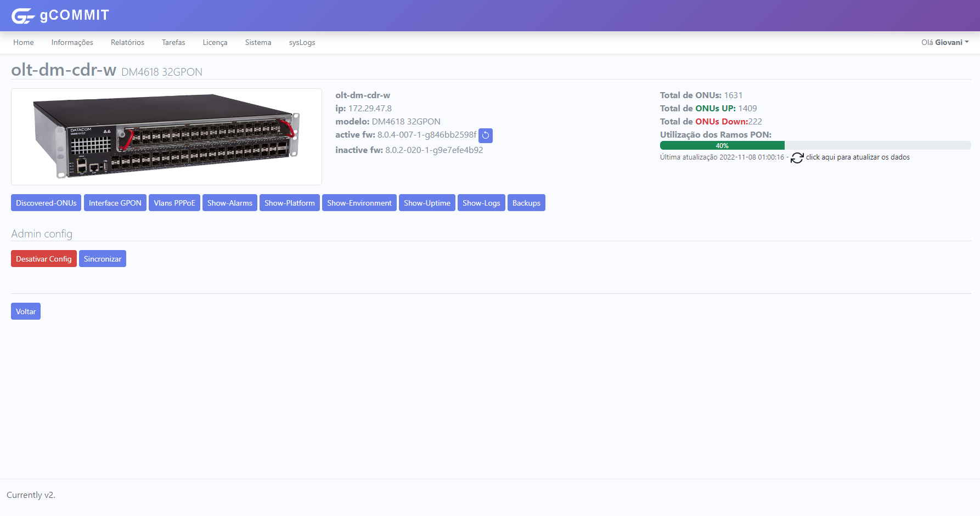Image resolution: width=980 pixels, height=516 pixels.
Task: Click the firmware swap icon beside active fw
Action: (x=486, y=135)
